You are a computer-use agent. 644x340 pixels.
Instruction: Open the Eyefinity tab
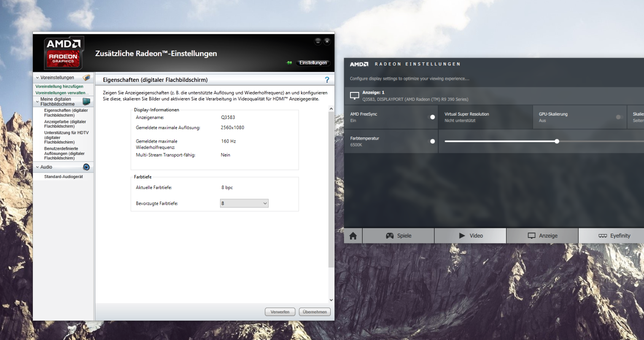tap(615, 235)
